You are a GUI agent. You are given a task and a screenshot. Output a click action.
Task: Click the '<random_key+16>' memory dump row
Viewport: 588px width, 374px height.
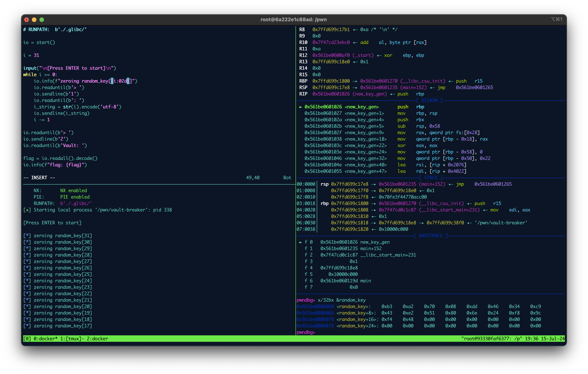(x=419, y=319)
